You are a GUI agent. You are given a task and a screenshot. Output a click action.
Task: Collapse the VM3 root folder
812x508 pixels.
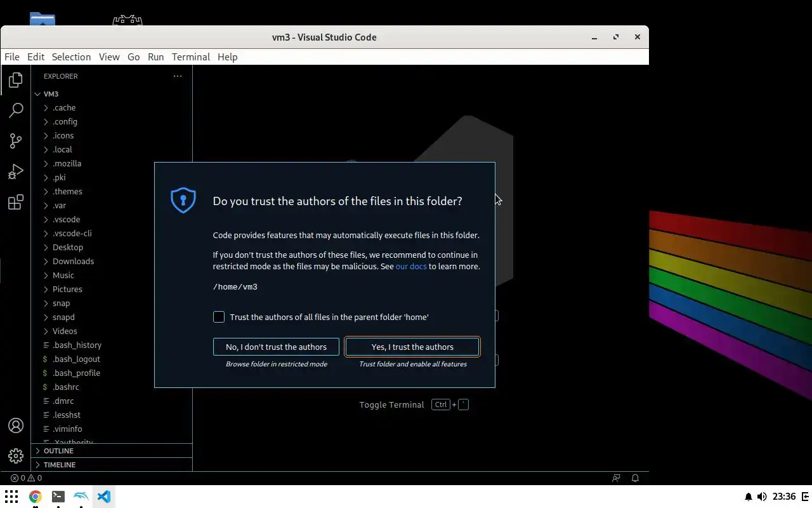pos(112,94)
